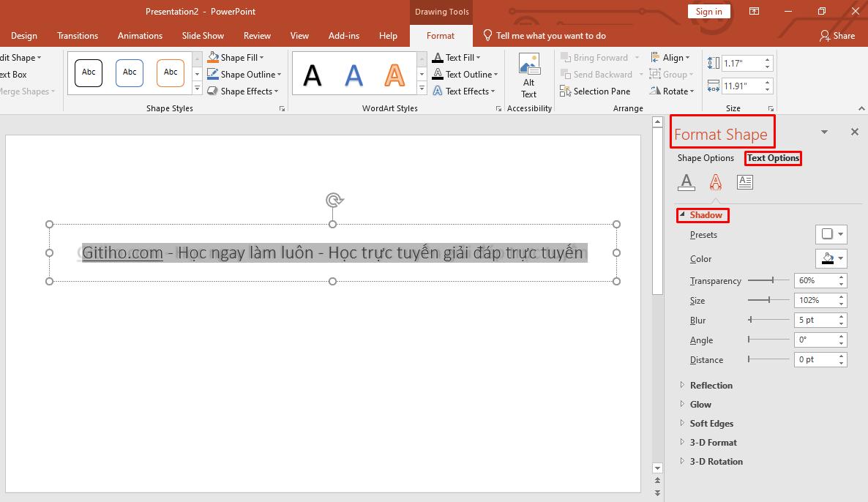Collapse the Shadow section
Viewport: 868px width, 502px height.
coord(683,214)
